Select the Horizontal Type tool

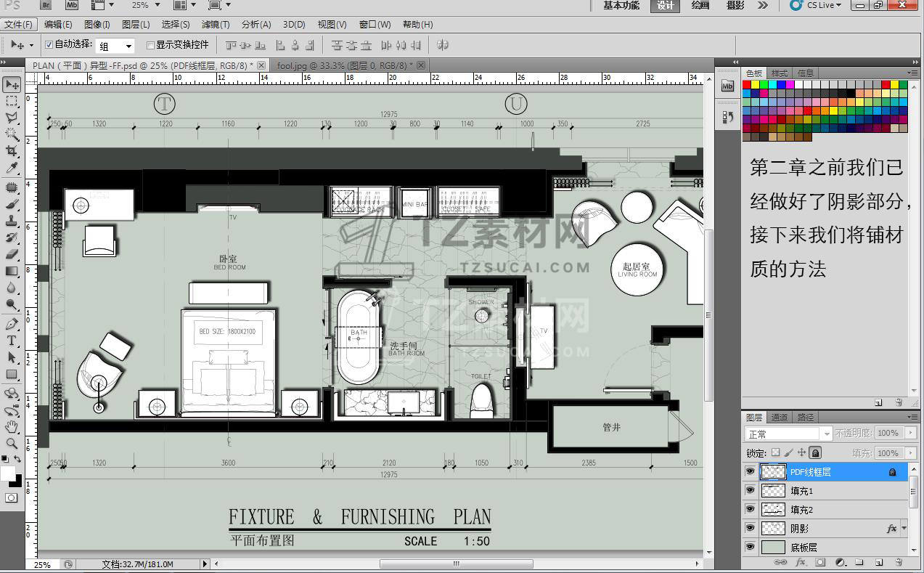coord(12,341)
